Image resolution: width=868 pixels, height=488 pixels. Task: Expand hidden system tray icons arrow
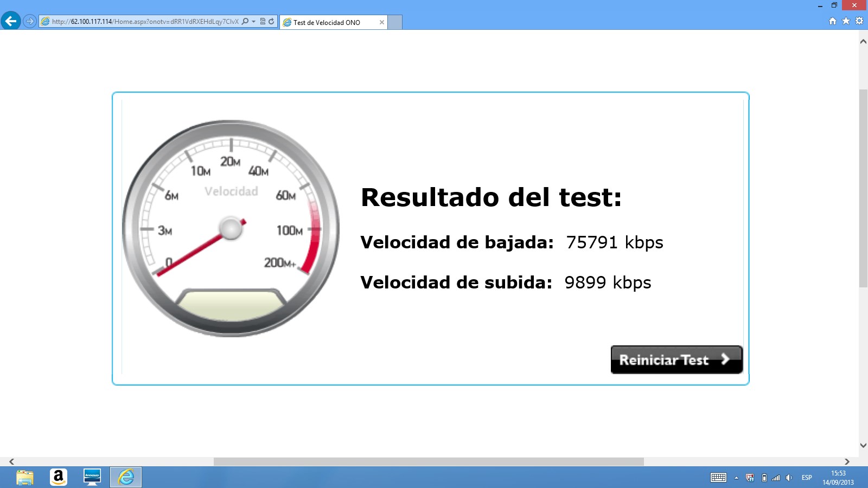click(736, 478)
